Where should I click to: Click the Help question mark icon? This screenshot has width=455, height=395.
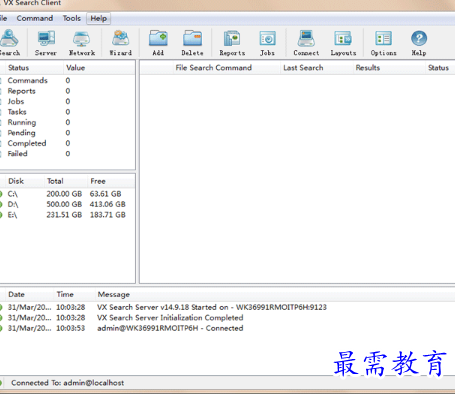coord(419,43)
